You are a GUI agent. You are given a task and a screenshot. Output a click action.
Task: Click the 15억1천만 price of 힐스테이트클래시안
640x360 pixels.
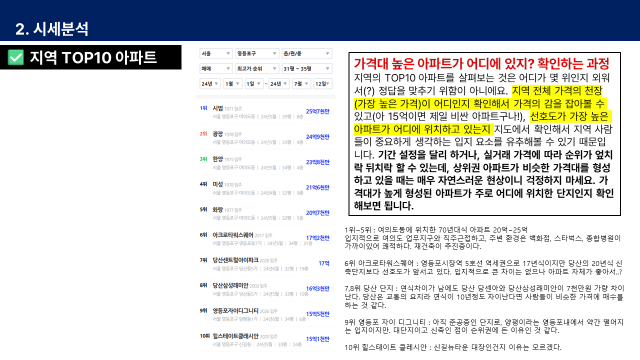318,339
